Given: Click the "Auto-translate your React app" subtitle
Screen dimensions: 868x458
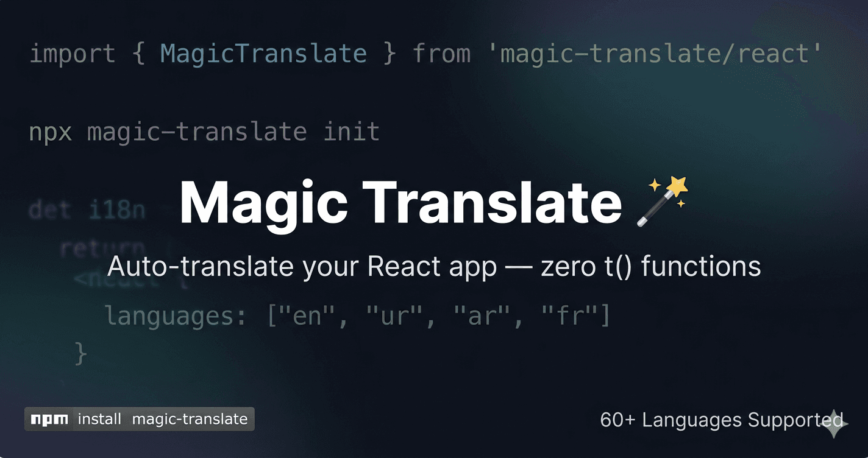Looking at the screenshot, I should click(434, 267).
